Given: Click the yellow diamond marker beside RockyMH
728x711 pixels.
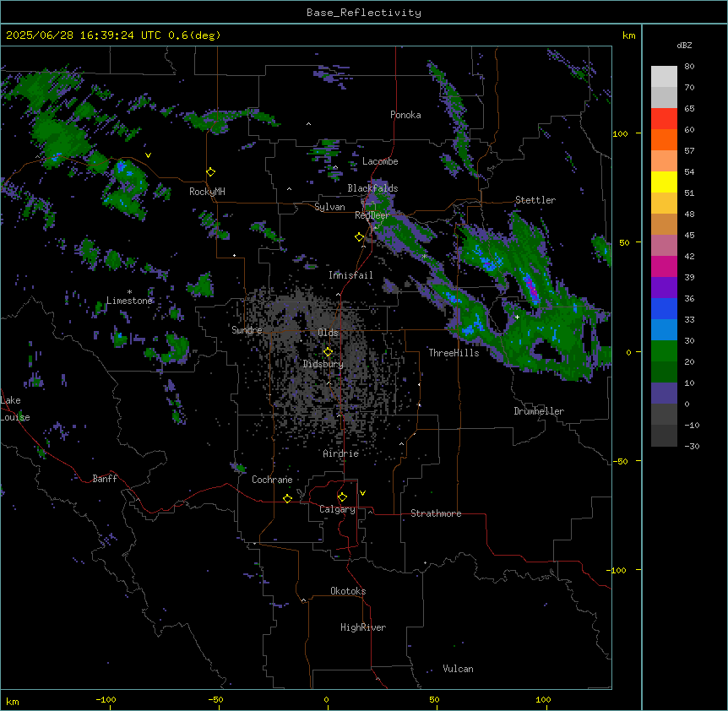Looking at the screenshot, I should [x=211, y=172].
